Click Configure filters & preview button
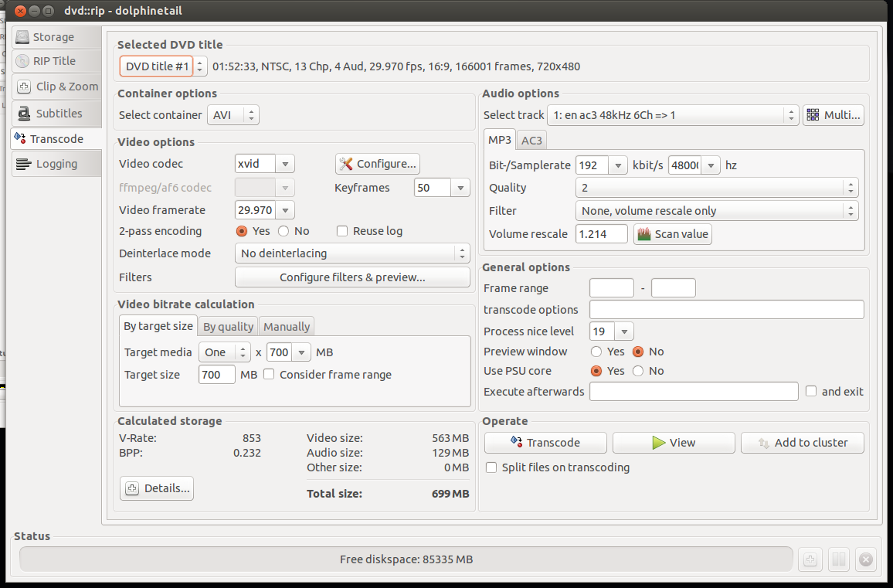 (x=352, y=277)
